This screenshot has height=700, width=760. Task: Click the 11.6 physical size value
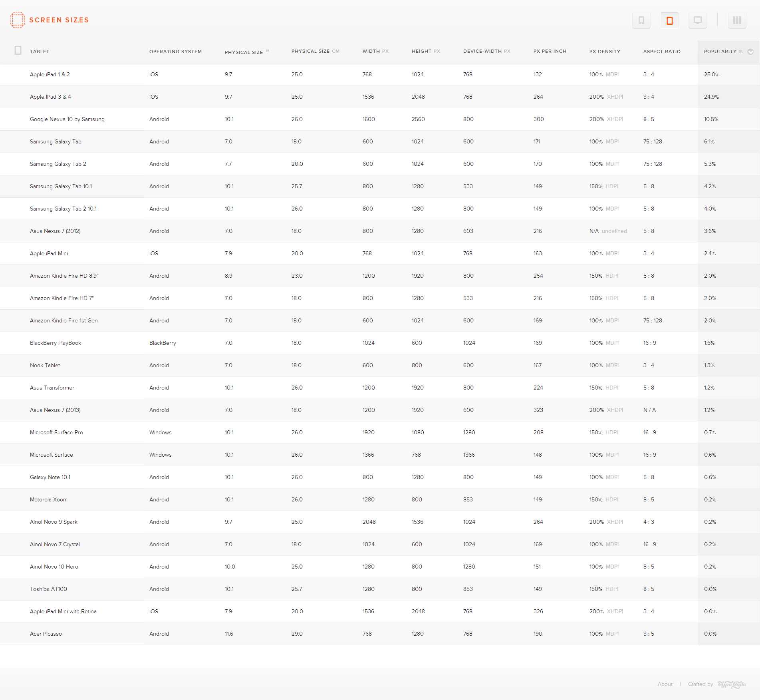pos(229,634)
